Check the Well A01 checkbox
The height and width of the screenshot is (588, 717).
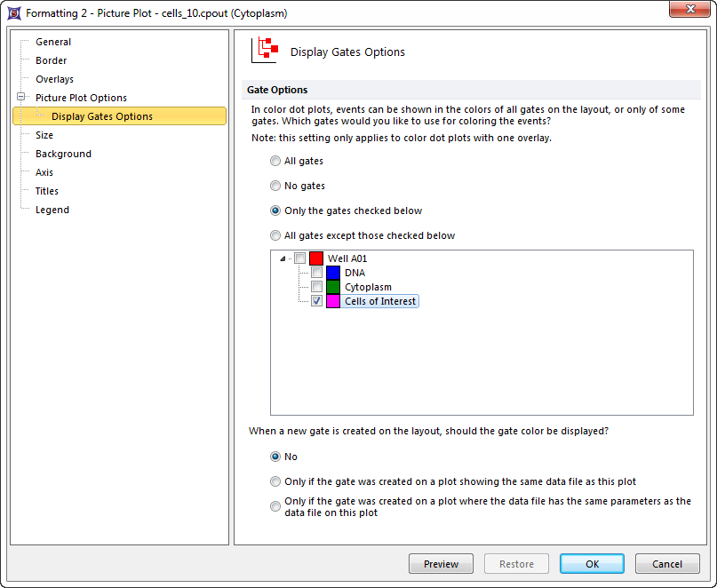click(x=299, y=258)
